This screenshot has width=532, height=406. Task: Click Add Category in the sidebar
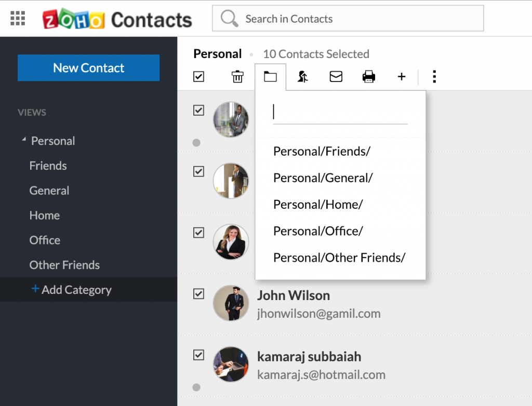(72, 290)
